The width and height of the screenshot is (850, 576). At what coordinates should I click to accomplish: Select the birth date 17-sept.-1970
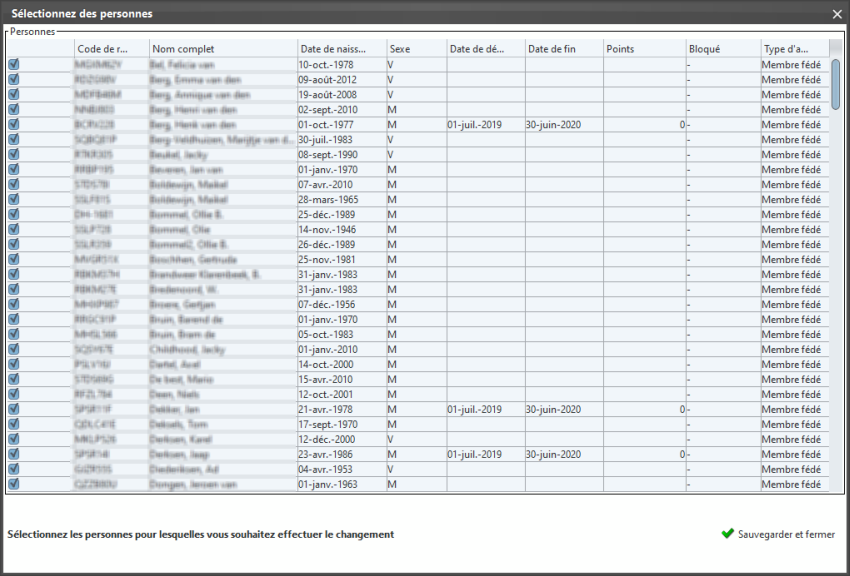coord(342,424)
